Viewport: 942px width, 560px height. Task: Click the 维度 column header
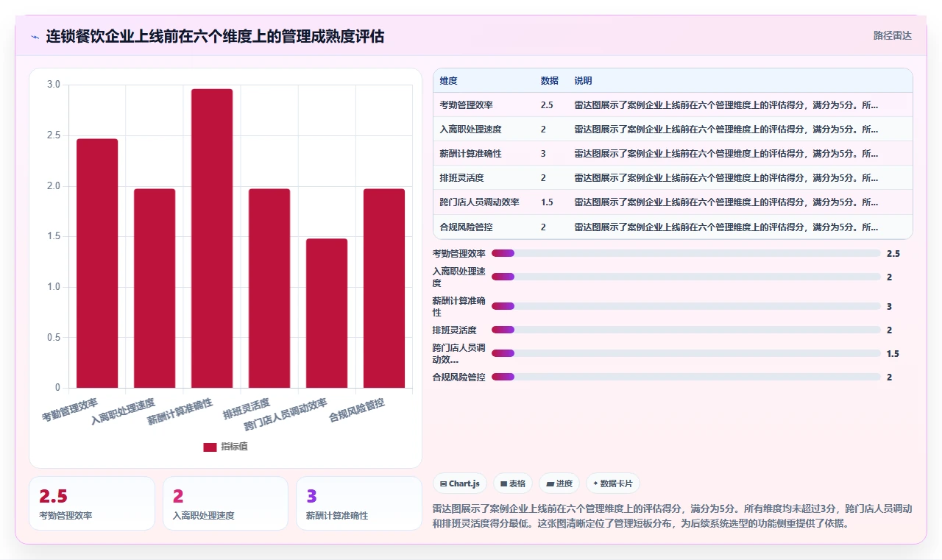[x=448, y=81]
